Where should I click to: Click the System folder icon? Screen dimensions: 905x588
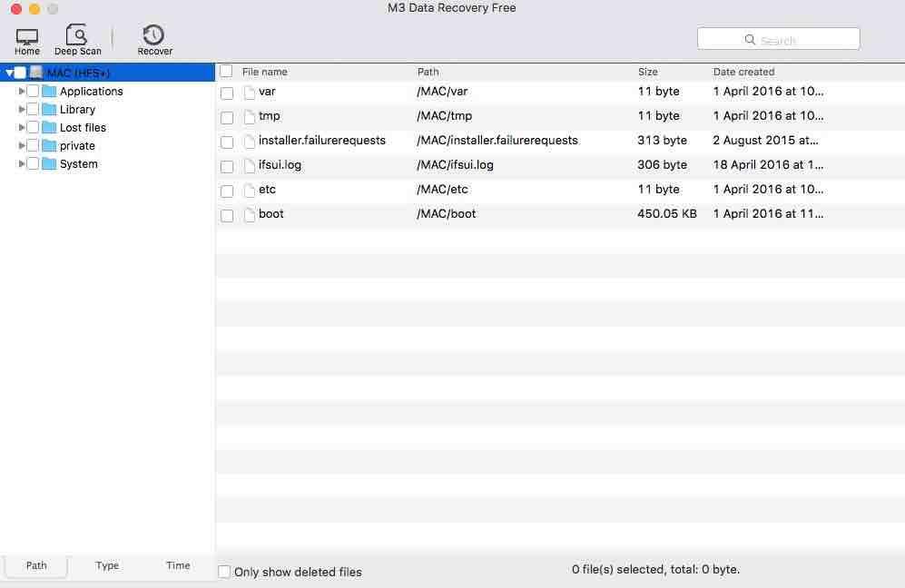(x=50, y=164)
